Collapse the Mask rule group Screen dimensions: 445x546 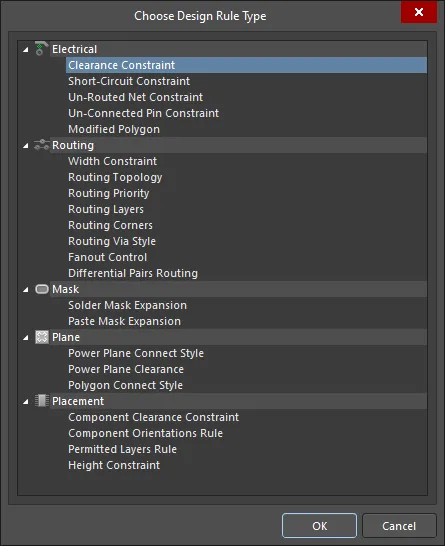(x=25, y=290)
